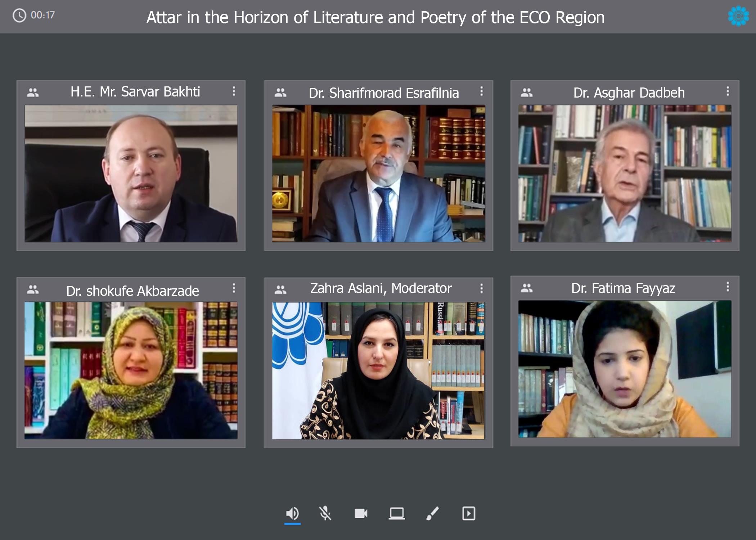This screenshot has height=540, width=756.
Task: Open options menu for Sarvar Bakhti panel
Action: [234, 91]
